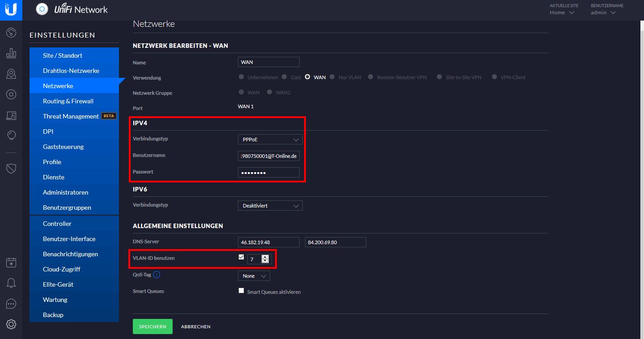This screenshot has height=339, width=644.
Task: Open the Map sidebar icon
Action: click(11, 74)
